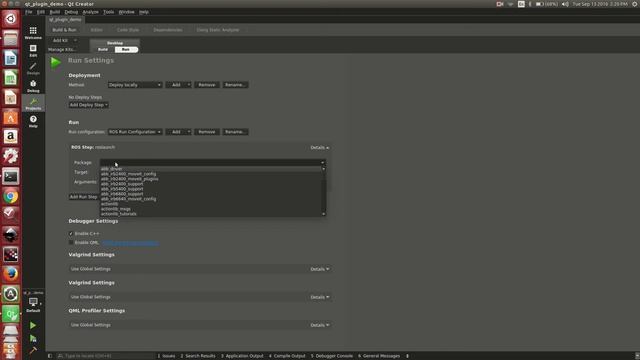Open the Welcome mode
Viewport: 640px width, 360px height.
click(33, 33)
